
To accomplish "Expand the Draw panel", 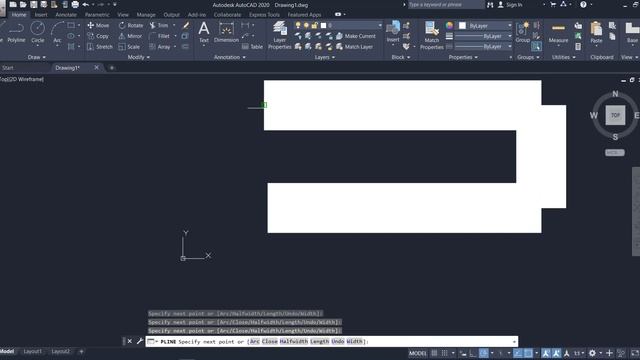I will (37, 57).
